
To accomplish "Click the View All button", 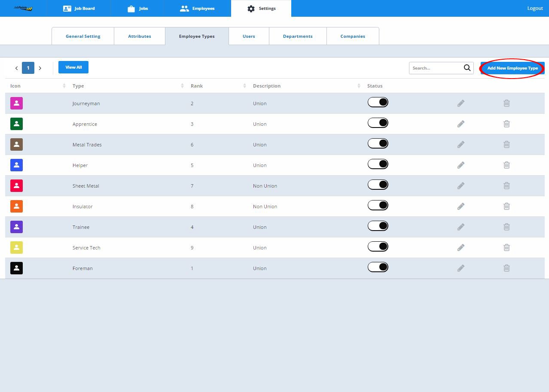I will [73, 67].
